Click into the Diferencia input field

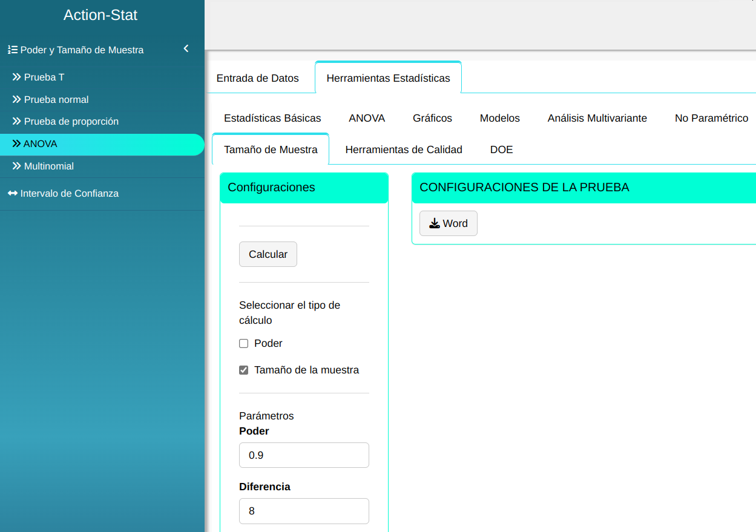click(x=304, y=511)
